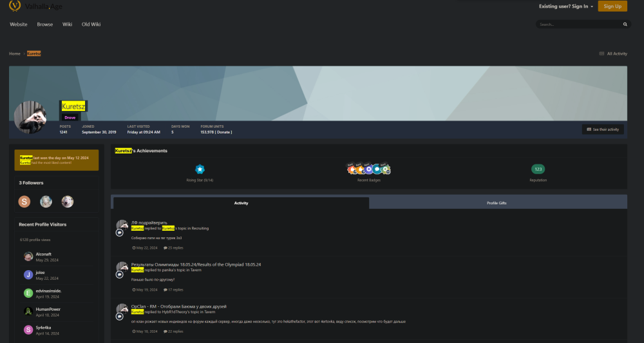This screenshot has height=343, width=644.
Task: Open the Wiki menu item
Action: coord(67,24)
